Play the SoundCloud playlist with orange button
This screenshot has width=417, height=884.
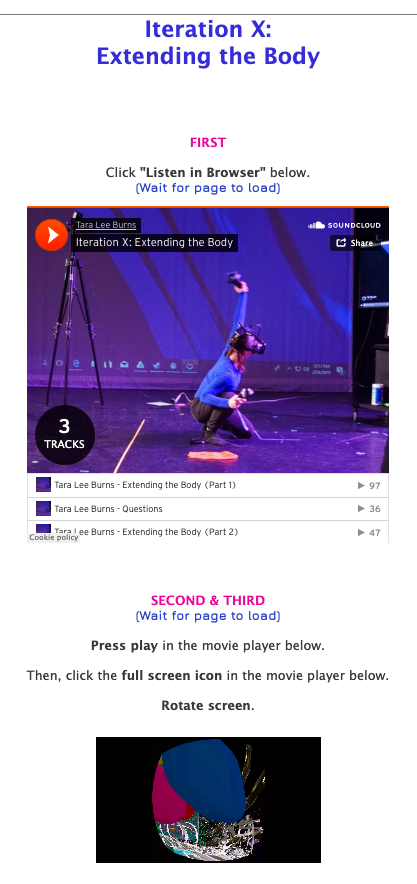click(51, 235)
